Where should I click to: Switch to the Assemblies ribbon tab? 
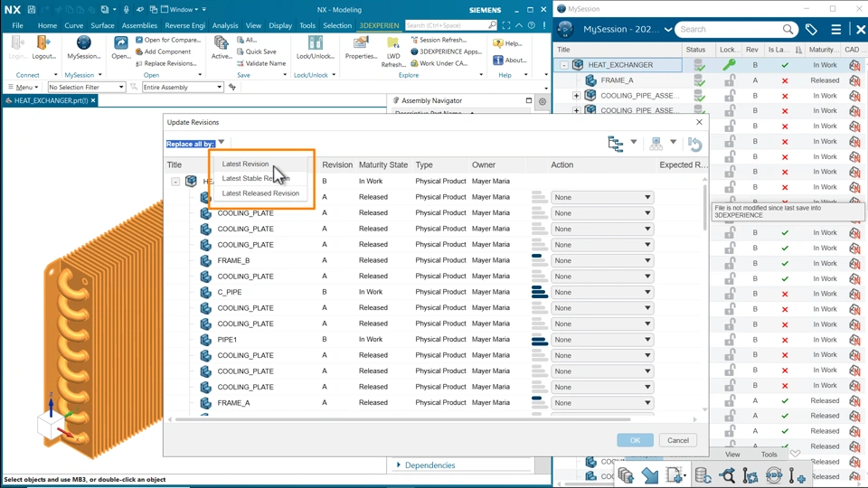(x=139, y=25)
